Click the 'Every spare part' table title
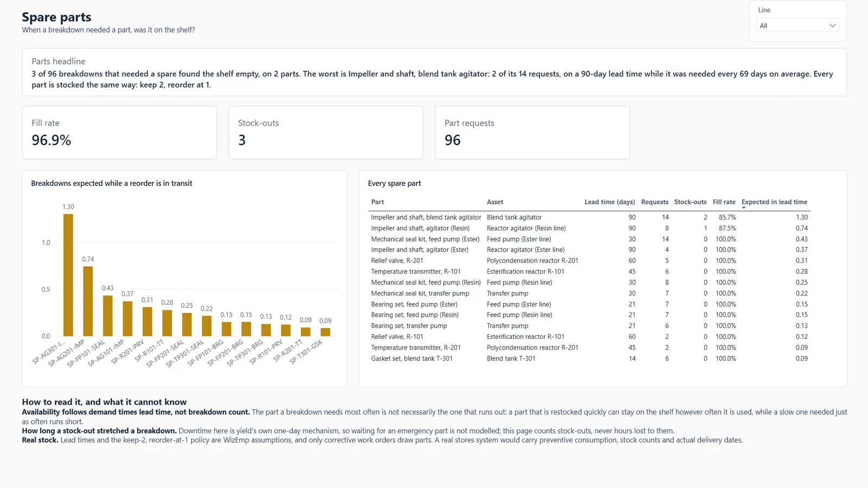868x488 pixels. [x=394, y=183]
